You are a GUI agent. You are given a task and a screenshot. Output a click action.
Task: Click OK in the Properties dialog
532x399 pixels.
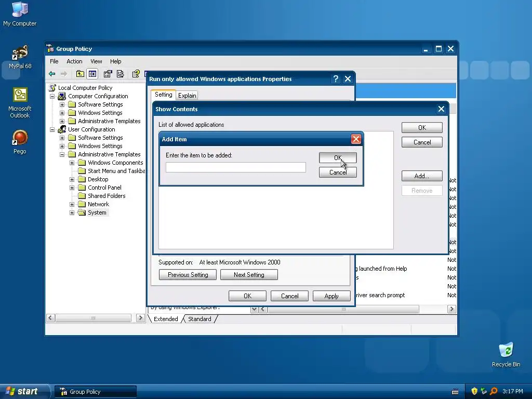pyautogui.click(x=247, y=296)
